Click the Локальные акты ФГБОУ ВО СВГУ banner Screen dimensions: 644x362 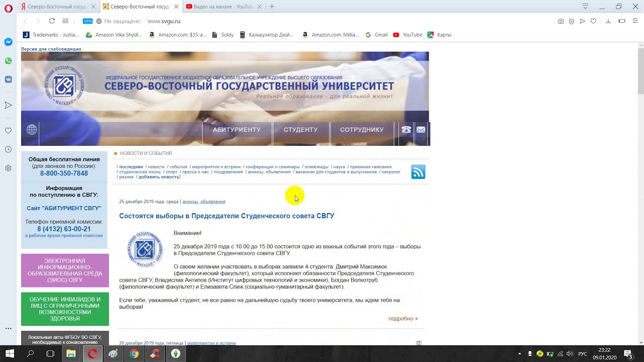[x=65, y=338]
